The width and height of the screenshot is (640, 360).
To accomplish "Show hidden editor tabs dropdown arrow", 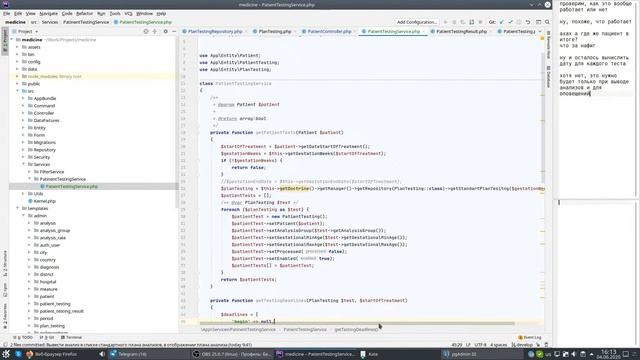I will (540, 31).
